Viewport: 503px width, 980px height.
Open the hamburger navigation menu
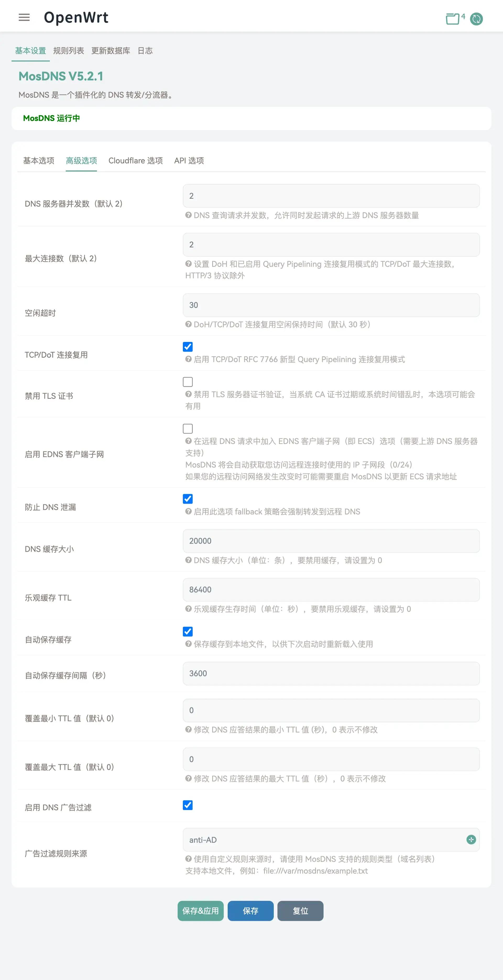[24, 18]
